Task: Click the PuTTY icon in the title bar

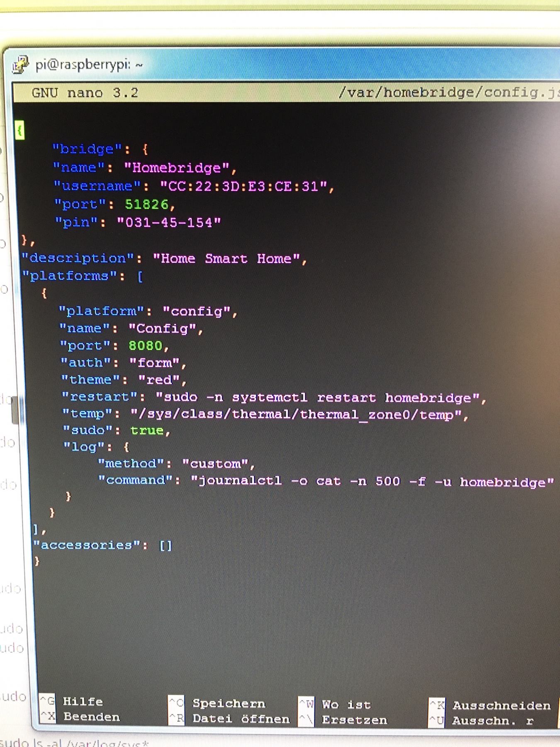Action: pos(20,65)
